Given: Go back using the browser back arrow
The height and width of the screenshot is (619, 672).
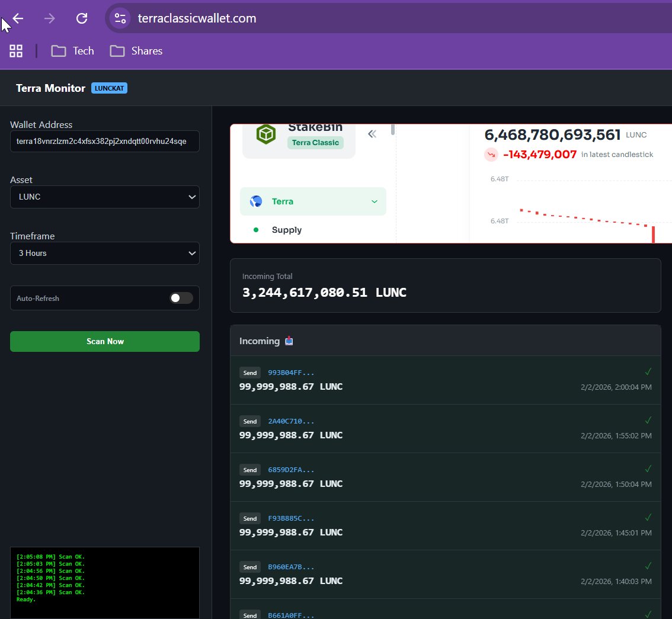Looking at the screenshot, I should coord(18,18).
